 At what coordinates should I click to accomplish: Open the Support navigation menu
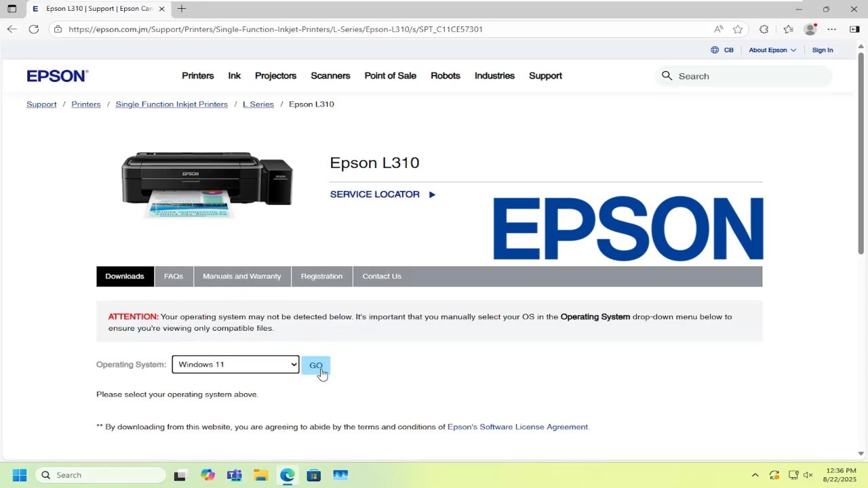545,76
